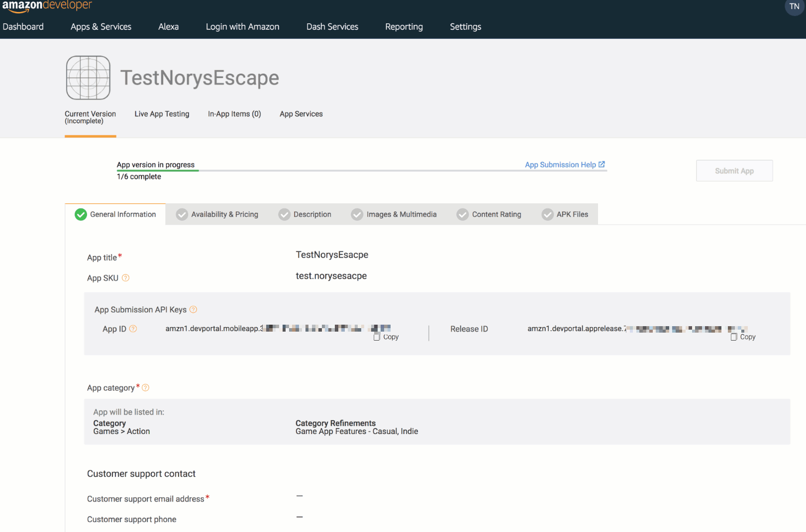Switch to the Availability & Pricing tab
The image size is (806, 532).
coord(217,214)
